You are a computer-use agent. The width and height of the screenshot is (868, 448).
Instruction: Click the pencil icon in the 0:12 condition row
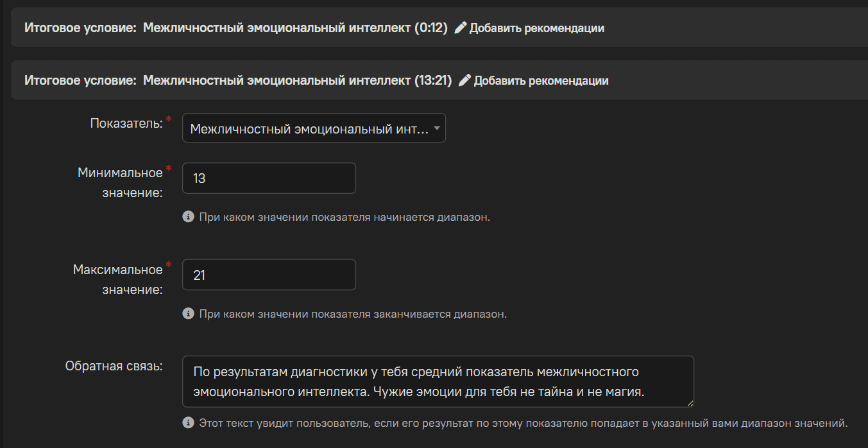click(461, 28)
